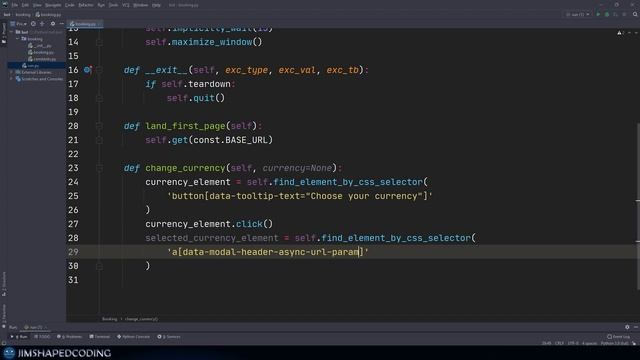This screenshot has height=360, width=640.
Task: Click the override gutter icon on line 16
Action: 87,70
